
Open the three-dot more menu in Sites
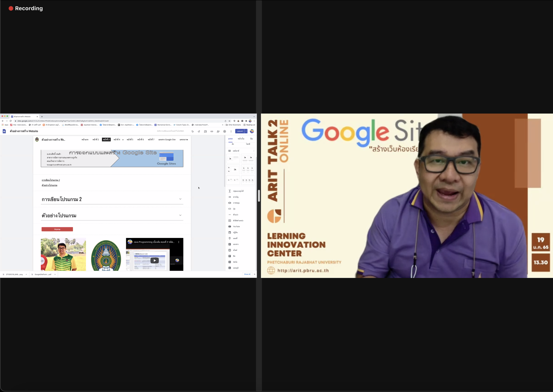(x=231, y=131)
